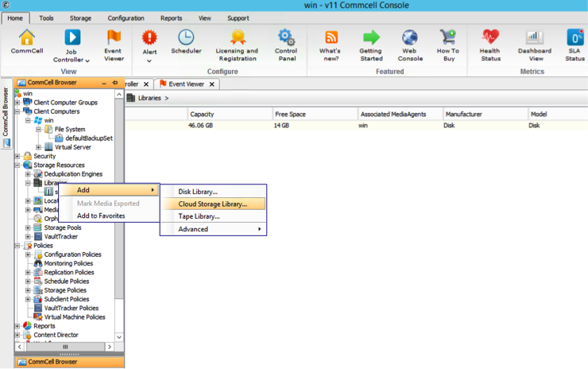Image resolution: width=588 pixels, height=369 pixels.
Task: Click the What's new RSS icon
Action: point(331,37)
